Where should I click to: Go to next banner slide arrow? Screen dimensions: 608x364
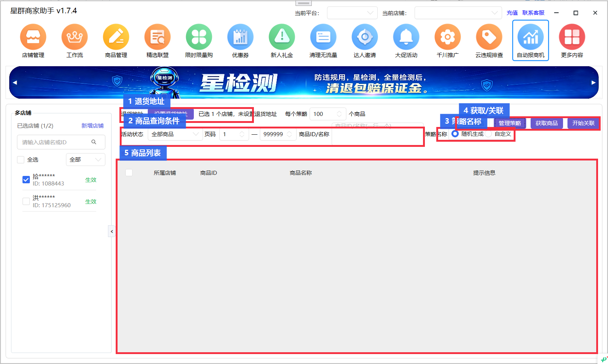[x=593, y=82]
